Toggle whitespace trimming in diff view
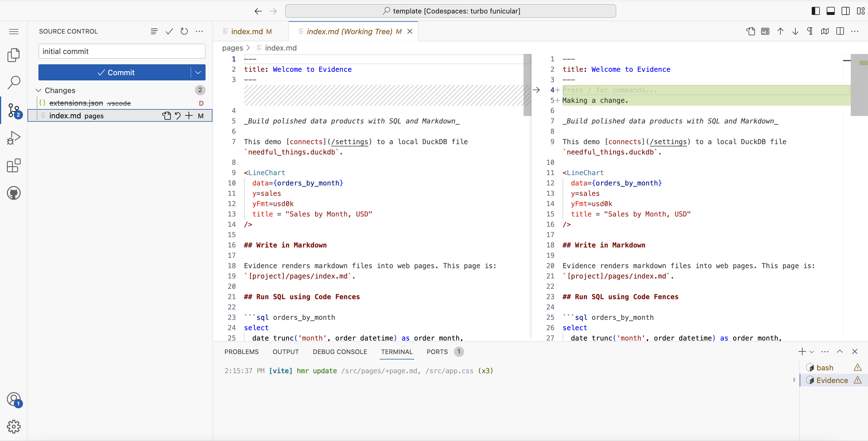This screenshot has width=868, height=441. click(810, 31)
